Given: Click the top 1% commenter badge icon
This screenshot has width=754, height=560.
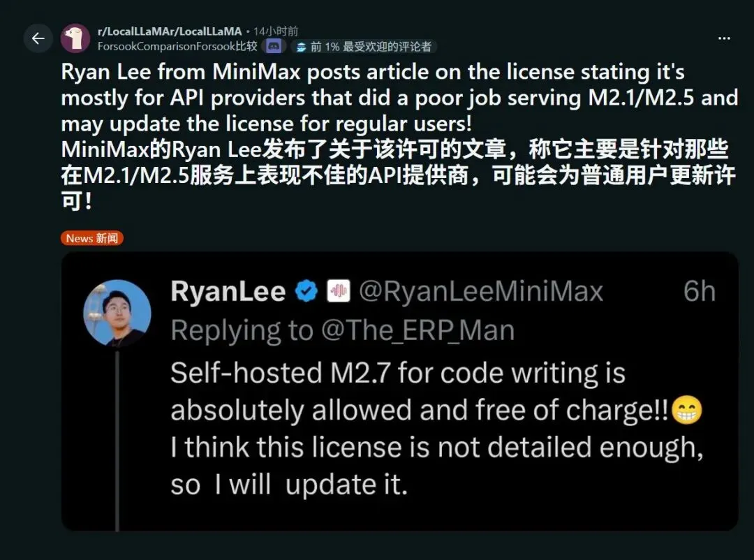Looking at the screenshot, I should pyautogui.click(x=301, y=47).
